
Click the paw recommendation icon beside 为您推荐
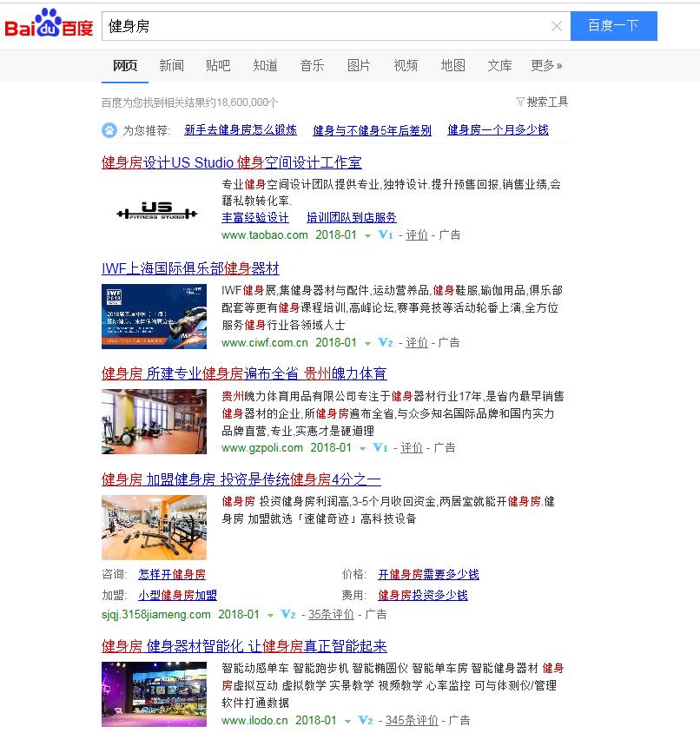coord(109,130)
